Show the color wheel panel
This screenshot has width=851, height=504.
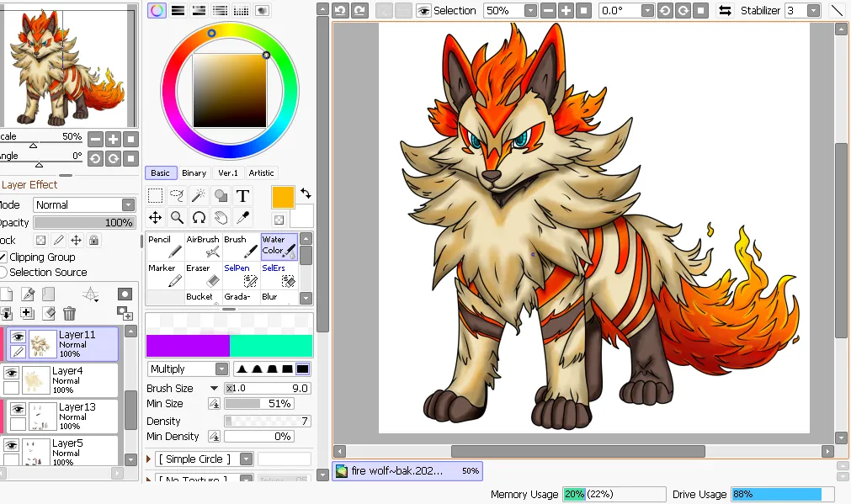[157, 10]
